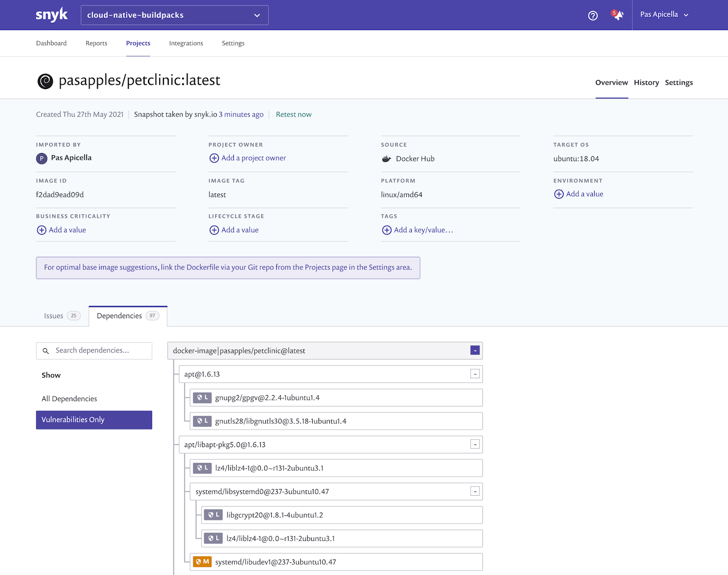Viewport: 728px width, 575px height.
Task: Click the plus icon beside Add a project owner
Action: click(x=214, y=158)
